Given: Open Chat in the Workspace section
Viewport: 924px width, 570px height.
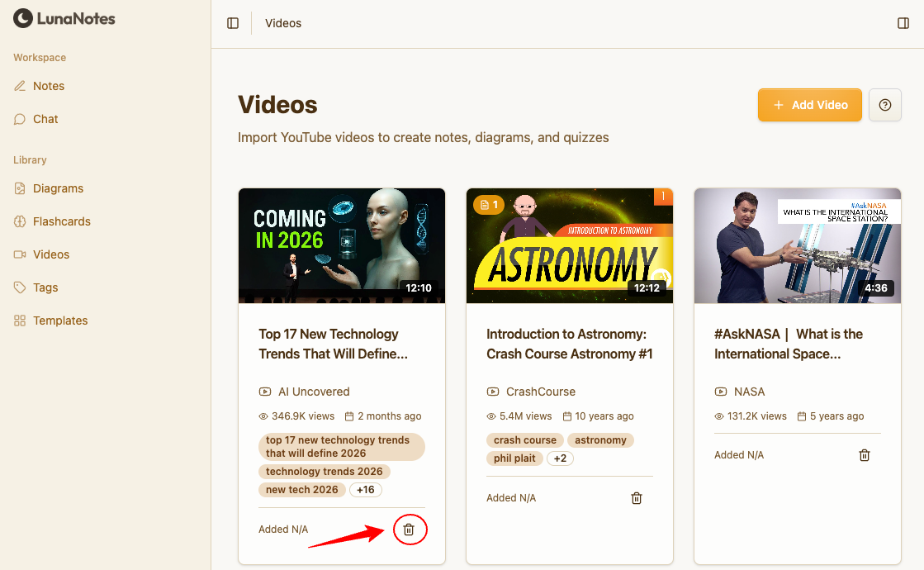Looking at the screenshot, I should coord(45,119).
